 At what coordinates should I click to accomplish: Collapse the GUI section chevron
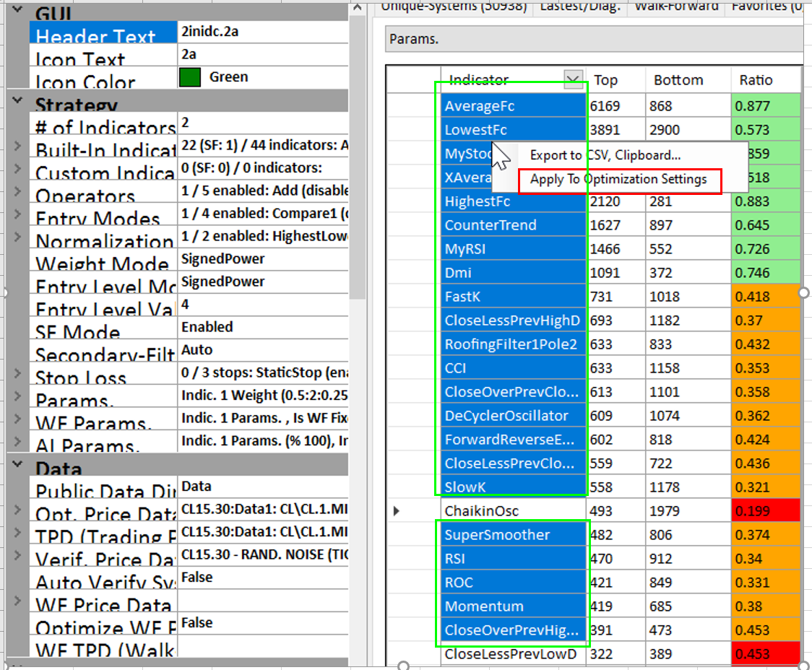(x=18, y=11)
